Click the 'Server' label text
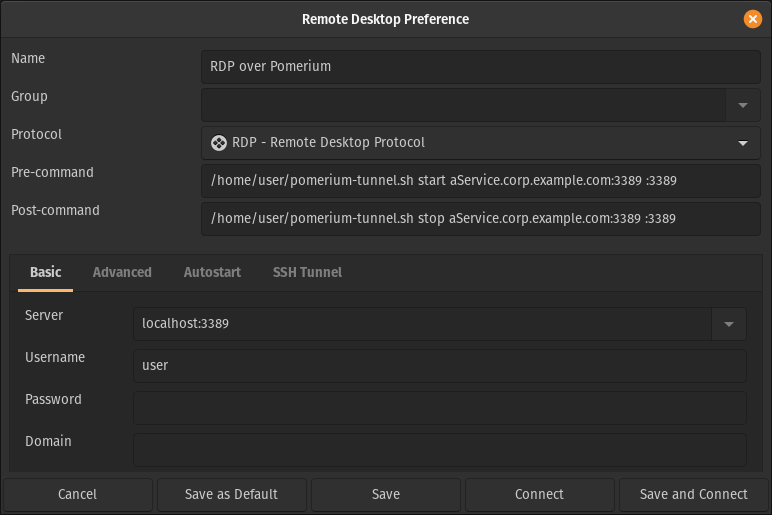The width and height of the screenshot is (772, 515). [x=44, y=315]
